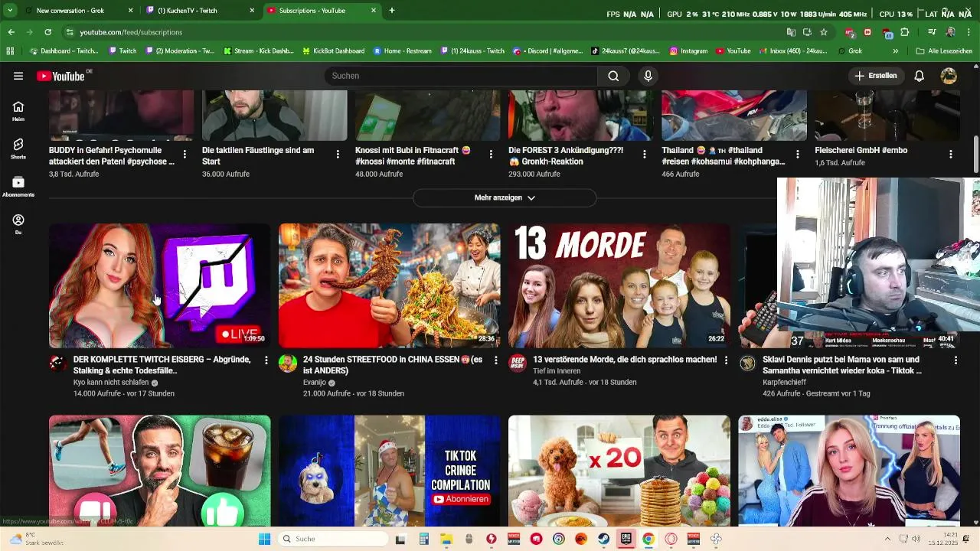Play the Streetfood China video thumbnail
This screenshot has height=551, width=980.
pos(389,285)
